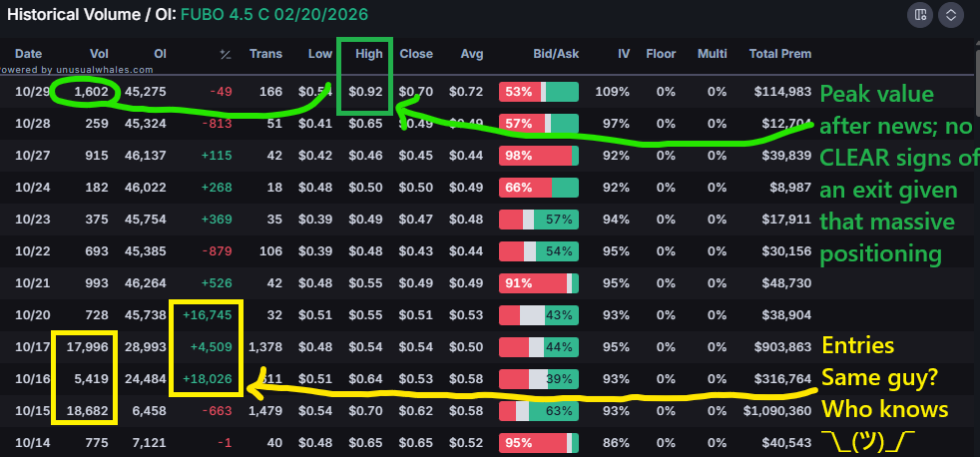
Task: Sort table by Vol column header
Action: point(99,54)
